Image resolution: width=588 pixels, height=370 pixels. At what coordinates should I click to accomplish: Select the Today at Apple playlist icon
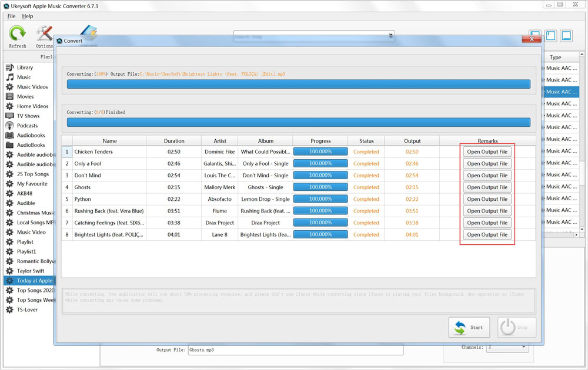(x=10, y=281)
